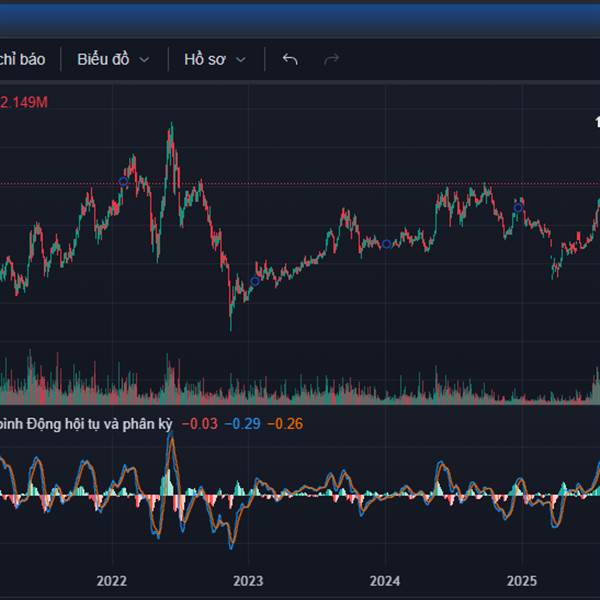Select the circle event marker near early 2022

123,181
